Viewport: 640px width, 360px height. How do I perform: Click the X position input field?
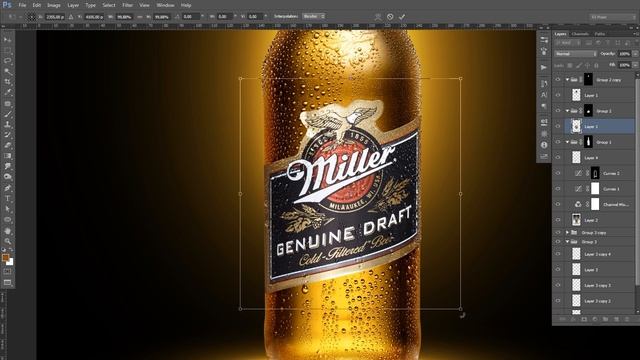click(x=54, y=17)
